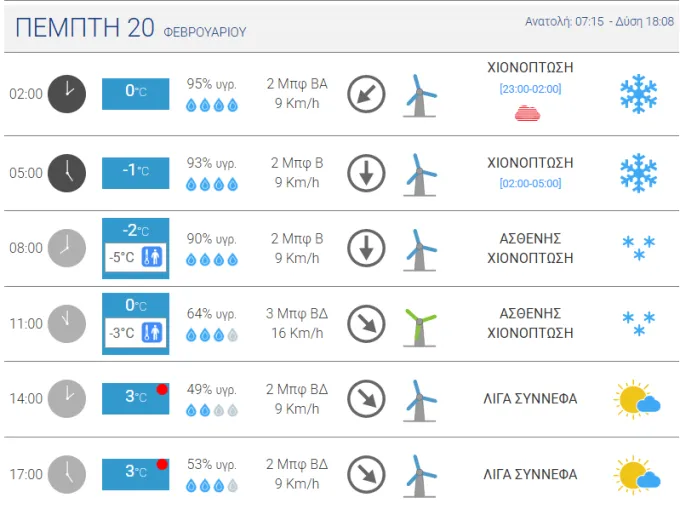Image resolution: width=680 pixels, height=509 pixels.
Task: Click the sunrise and sunset times text
Action: 599,21
